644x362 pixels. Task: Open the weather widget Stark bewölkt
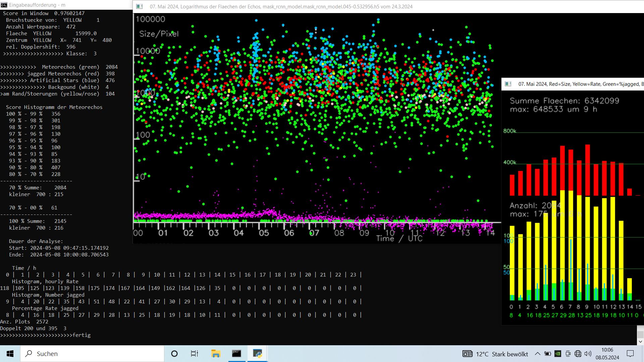[495, 354]
